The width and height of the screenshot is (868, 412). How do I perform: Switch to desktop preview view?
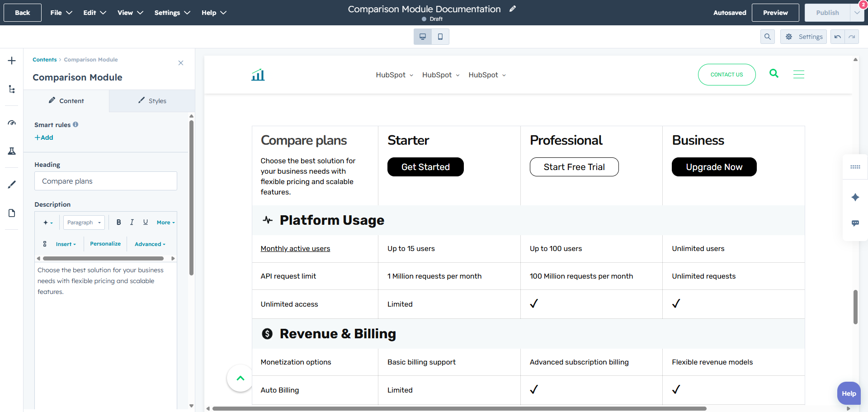(423, 37)
